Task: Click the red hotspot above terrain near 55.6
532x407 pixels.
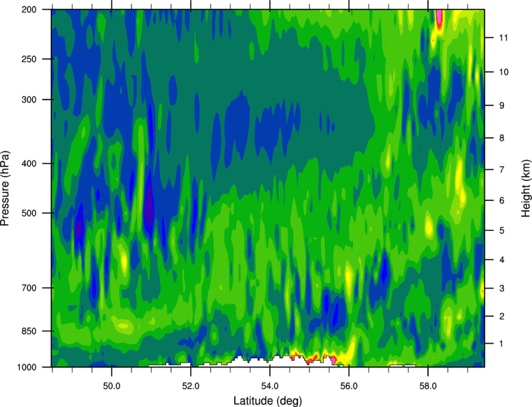Action: coord(333,359)
